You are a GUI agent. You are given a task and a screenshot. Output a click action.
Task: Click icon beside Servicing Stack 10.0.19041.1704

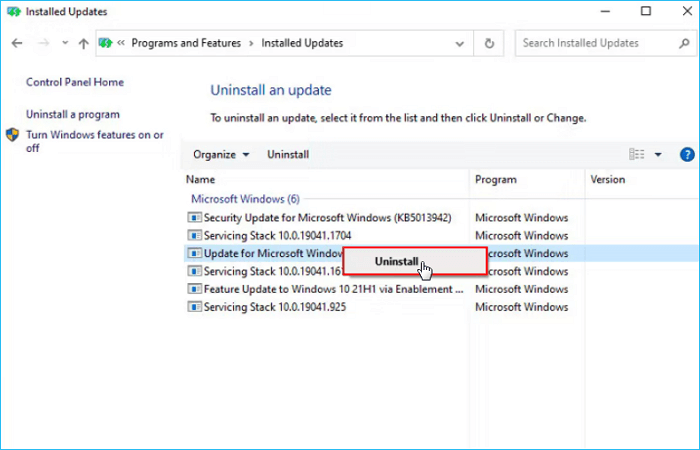(x=195, y=235)
